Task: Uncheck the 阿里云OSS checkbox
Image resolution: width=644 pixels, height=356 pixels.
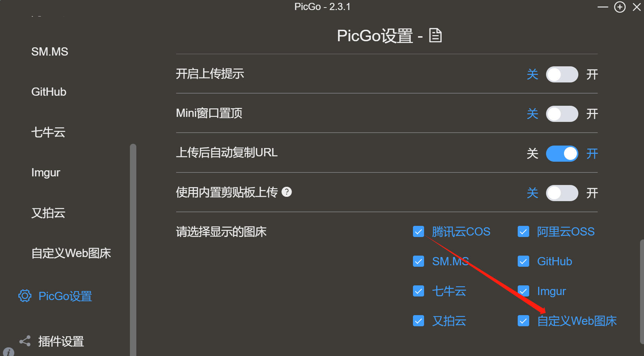Action: 523,232
